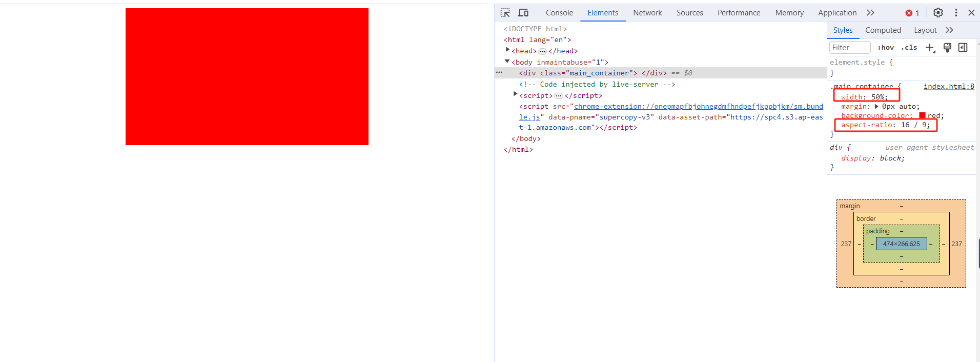Screen dimensions: 980x362
Task: Select the html lang="en" node
Action: click(537, 39)
